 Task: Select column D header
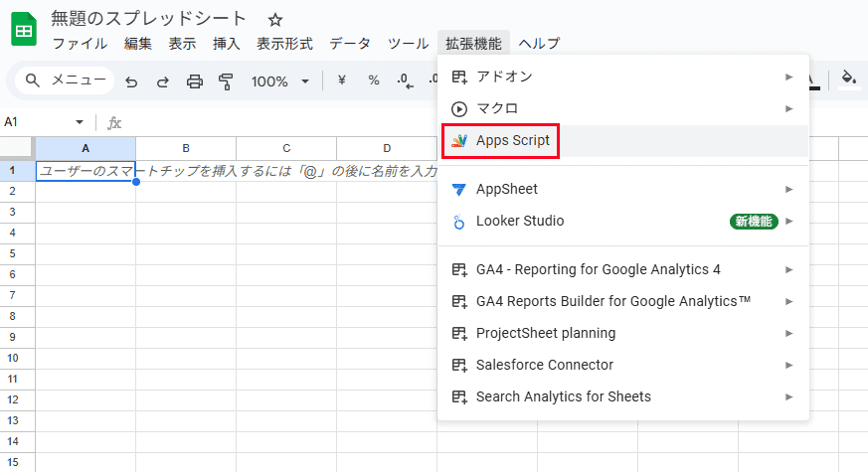coord(387,148)
